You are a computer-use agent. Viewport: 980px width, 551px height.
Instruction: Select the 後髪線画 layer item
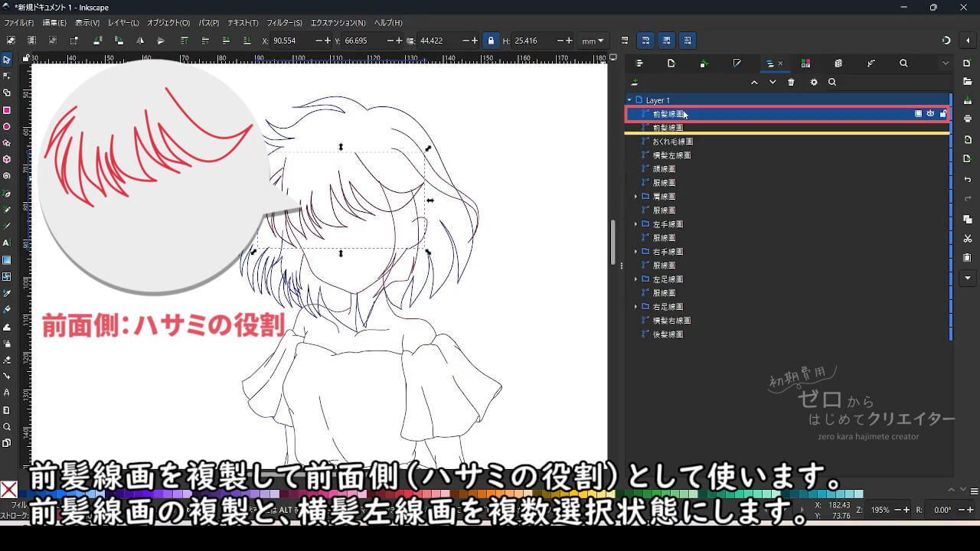(x=668, y=334)
